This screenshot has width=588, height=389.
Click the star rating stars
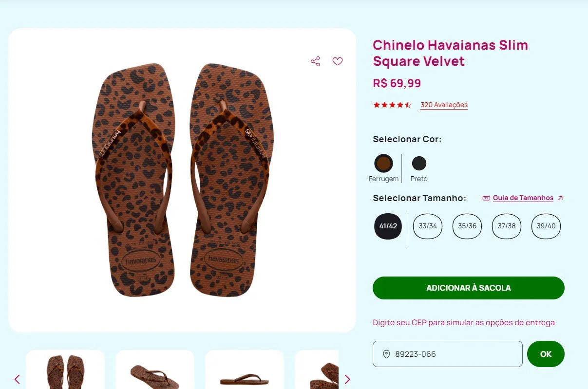[392, 104]
